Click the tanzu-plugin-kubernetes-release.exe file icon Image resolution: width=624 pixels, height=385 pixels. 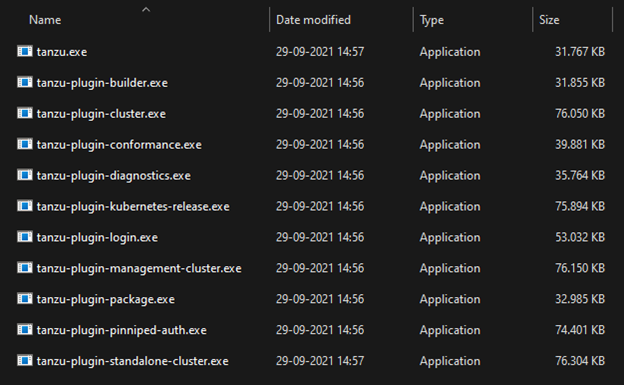(x=25, y=206)
